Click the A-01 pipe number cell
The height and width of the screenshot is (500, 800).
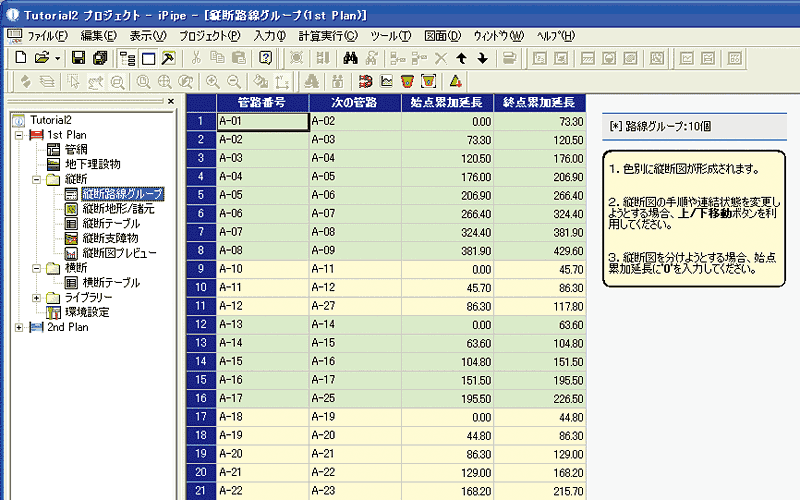click(x=263, y=121)
